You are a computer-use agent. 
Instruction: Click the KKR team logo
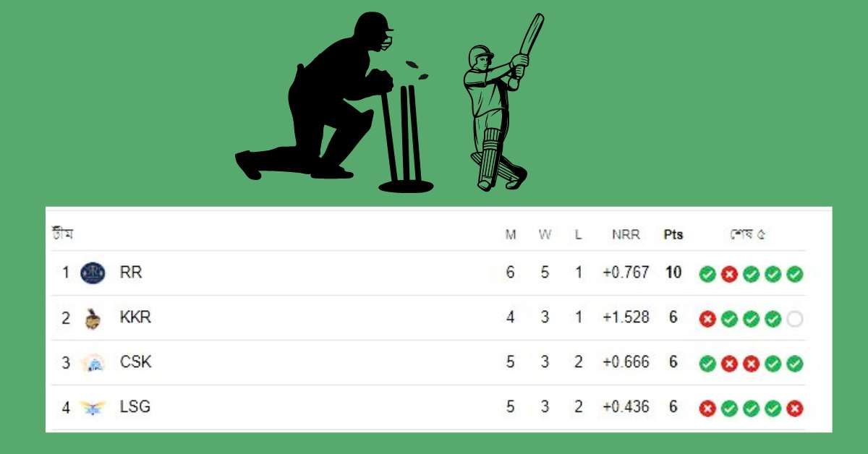point(92,317)
